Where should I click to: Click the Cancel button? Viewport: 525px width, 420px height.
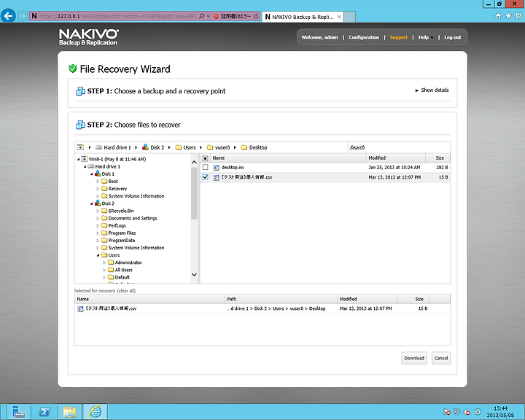441,358
